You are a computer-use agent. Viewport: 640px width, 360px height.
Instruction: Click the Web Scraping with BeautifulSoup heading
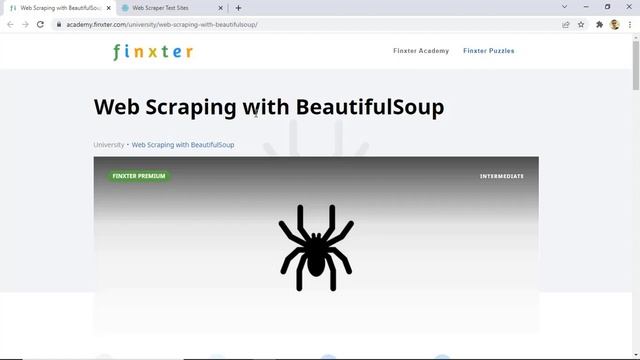click(269, 107)
